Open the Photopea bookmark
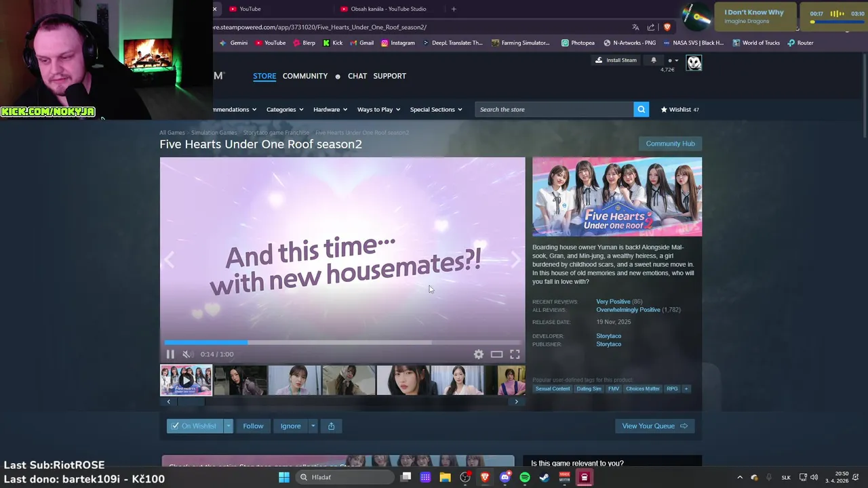The width and height of the screenshot is (868, 488). pyautogui.click(x=578, y=43)
